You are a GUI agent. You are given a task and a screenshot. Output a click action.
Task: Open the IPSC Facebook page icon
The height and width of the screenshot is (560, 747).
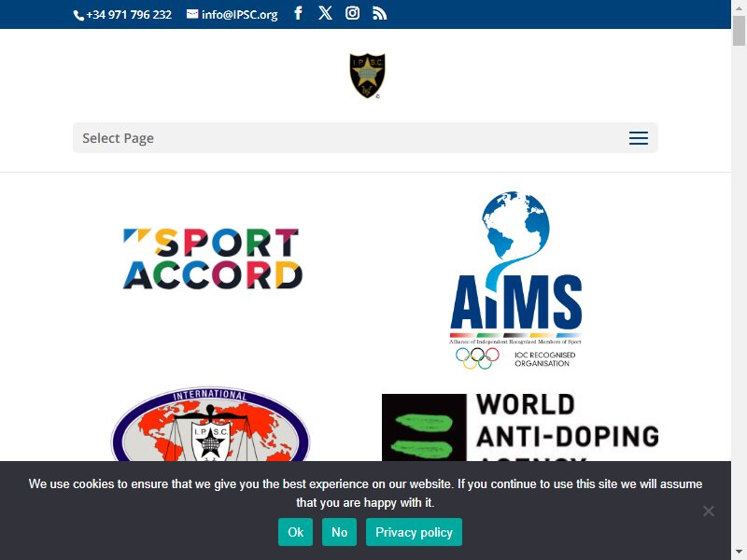[x=298, y=13]
